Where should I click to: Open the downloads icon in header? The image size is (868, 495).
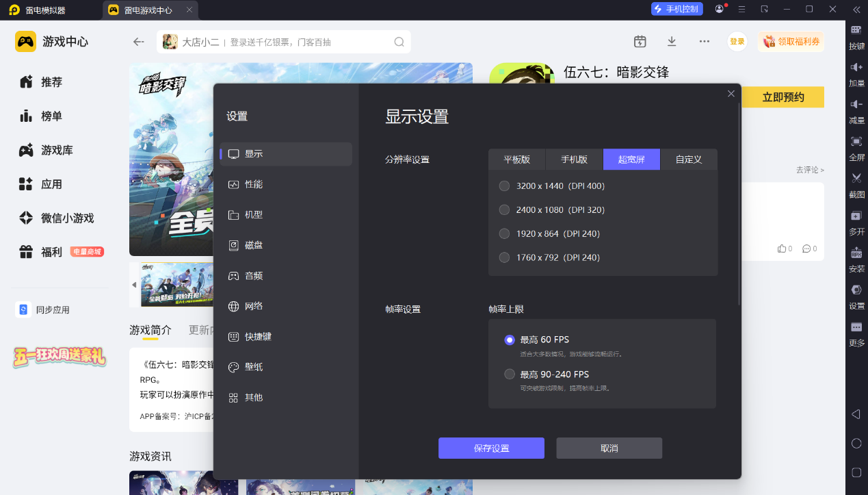click(x=672, y=41)
